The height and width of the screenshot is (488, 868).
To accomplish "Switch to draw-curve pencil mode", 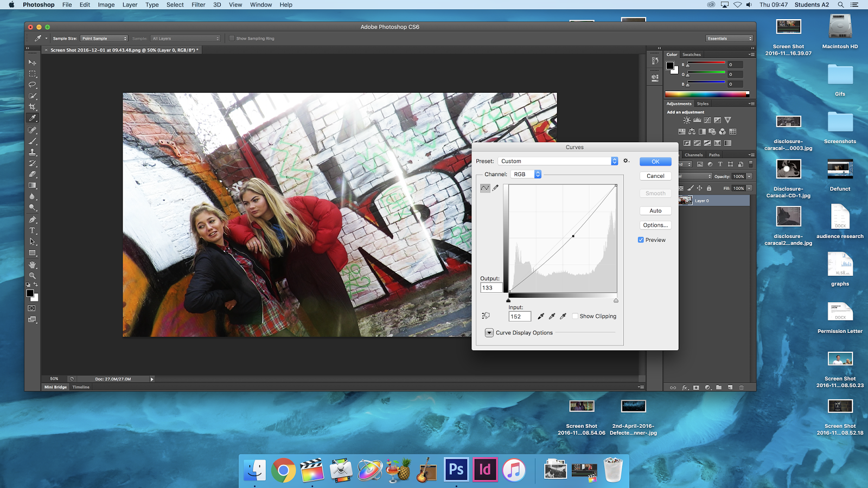I will coord(495,188).
